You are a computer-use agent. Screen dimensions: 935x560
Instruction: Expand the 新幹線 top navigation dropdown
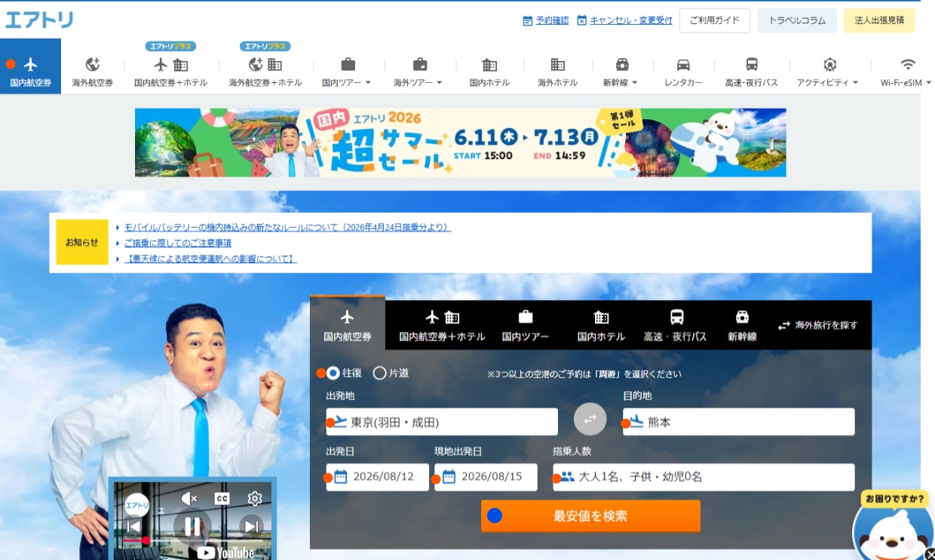coord(621,72)
